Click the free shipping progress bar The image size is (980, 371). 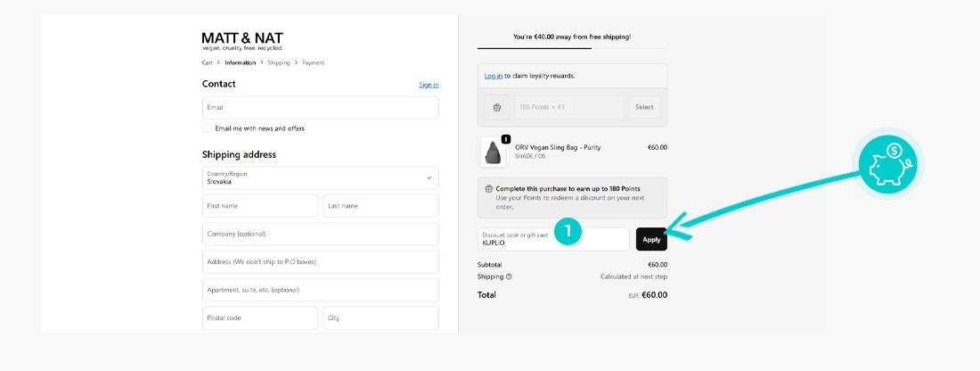tap(572, 48)
